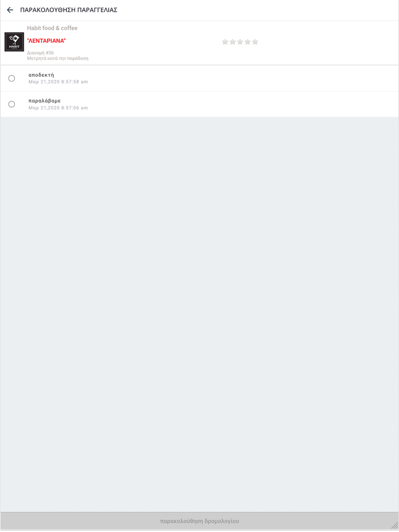
Task: Click the 8:57:58 am timestamp
Action: click(58, 82)
